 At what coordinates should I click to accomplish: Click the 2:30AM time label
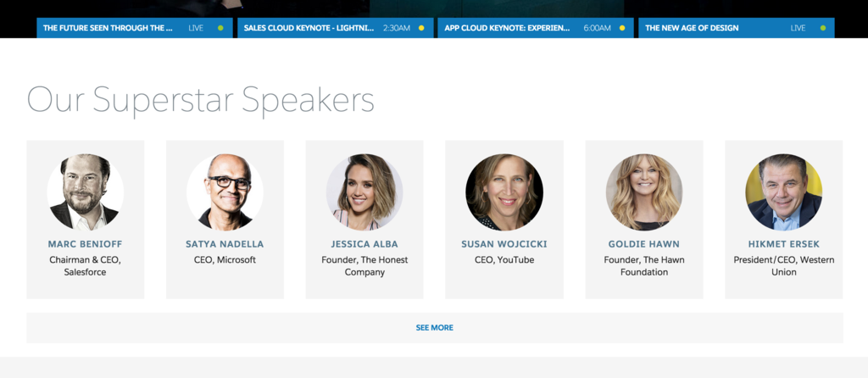(397, 28)
